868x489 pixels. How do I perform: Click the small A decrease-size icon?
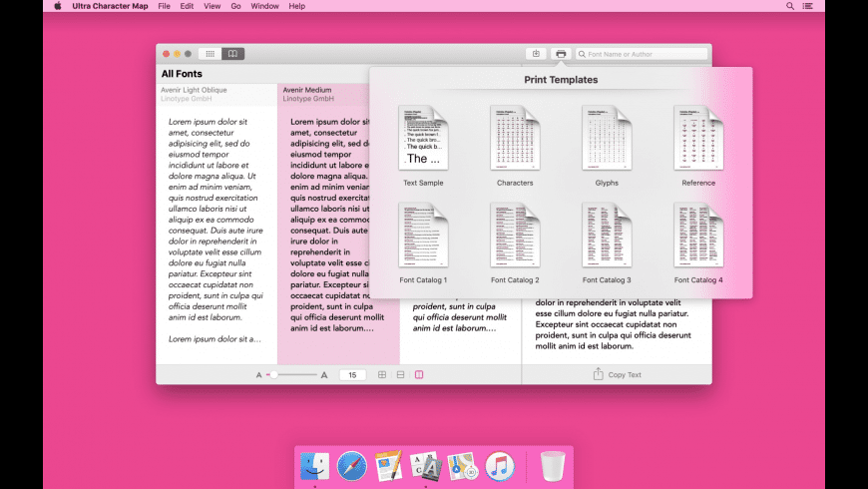click(258, 375)
